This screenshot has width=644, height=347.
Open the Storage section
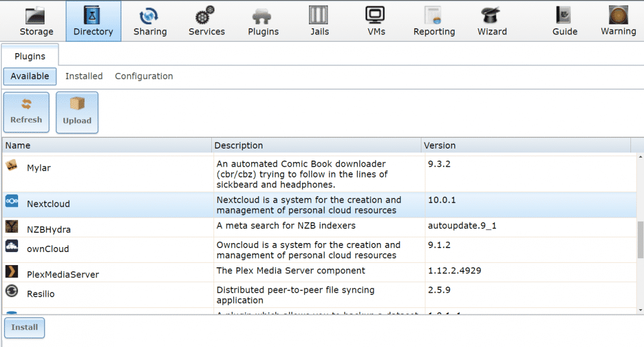(x=36, y=21)
